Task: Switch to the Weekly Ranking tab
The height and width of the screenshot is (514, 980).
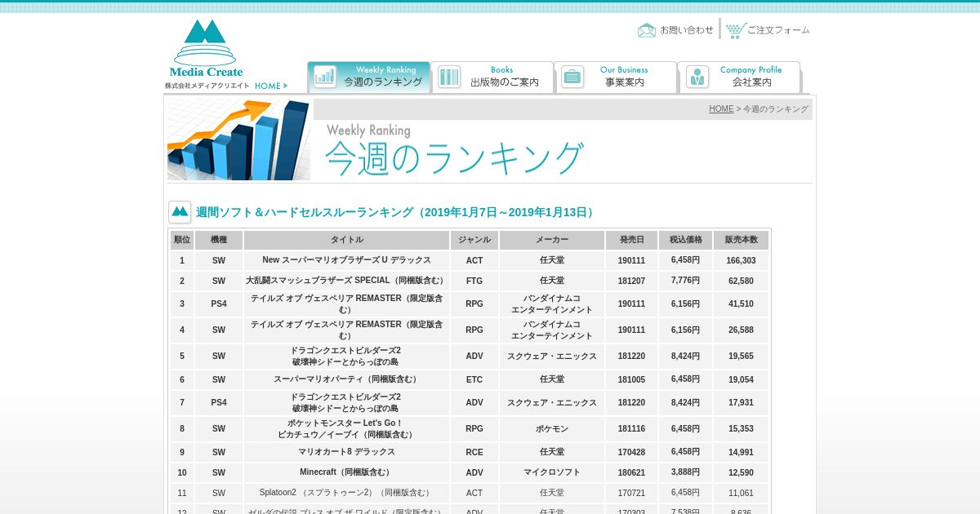Action: [369, 77]
